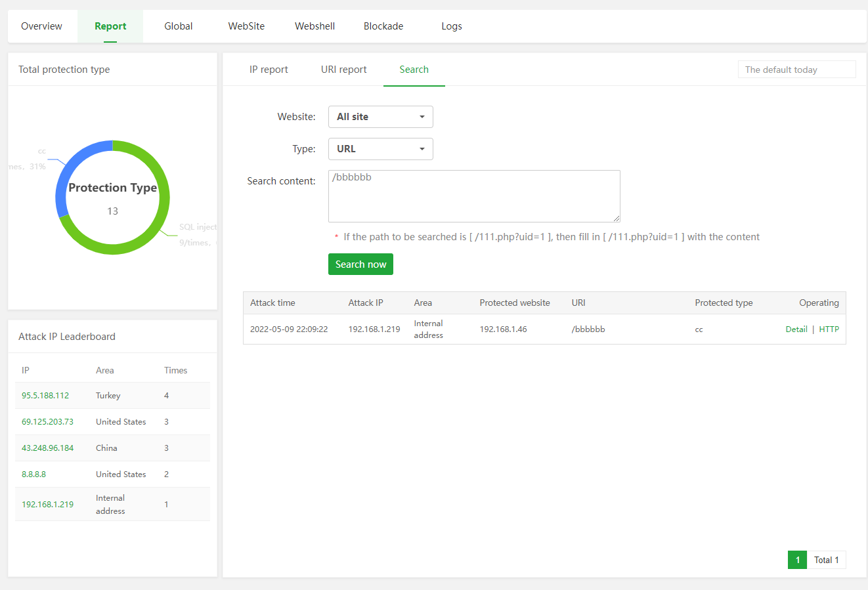Click IP 95.5.188.112 in the leaderboard
The height and width of the screenshot is (590, 868).
pos(45,396)
